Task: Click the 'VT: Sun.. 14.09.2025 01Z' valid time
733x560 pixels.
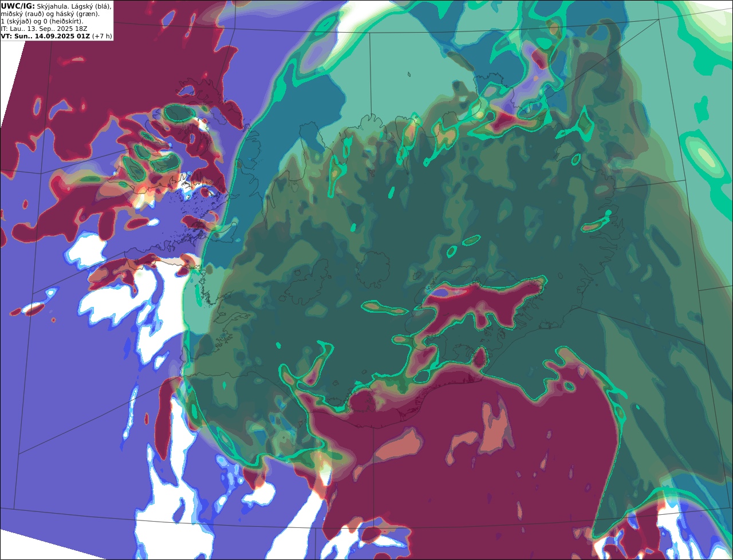Action: 45,36
